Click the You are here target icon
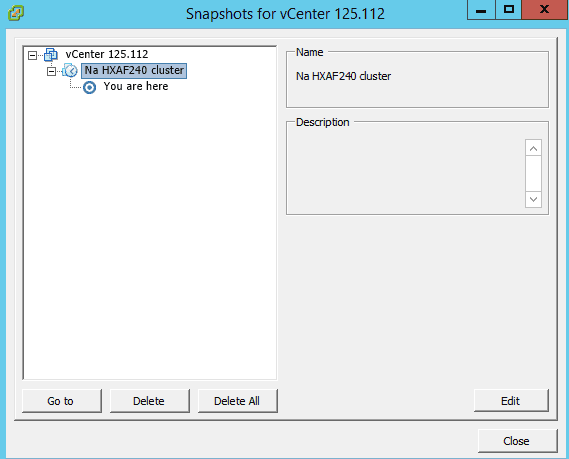Screen dimensions: 569x459 [x=89, y=87]
